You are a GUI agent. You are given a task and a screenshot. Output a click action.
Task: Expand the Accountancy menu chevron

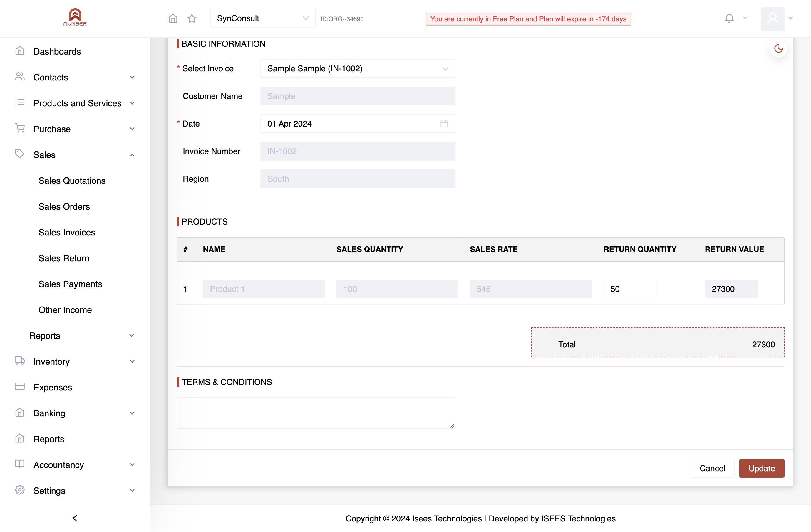pos(132,465)
